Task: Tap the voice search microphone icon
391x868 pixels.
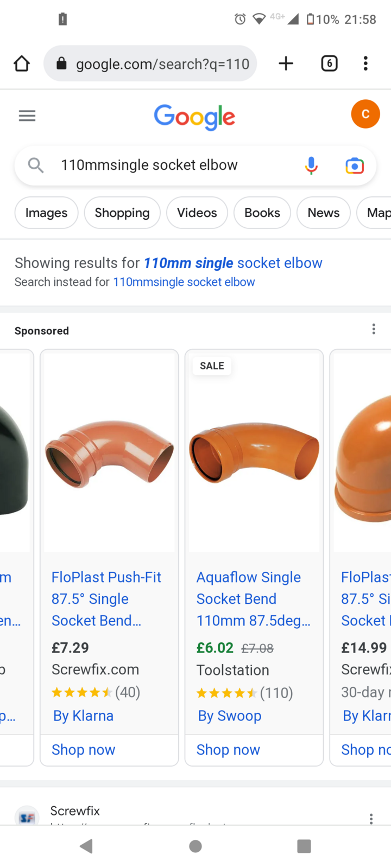Action: pos(311,165)
